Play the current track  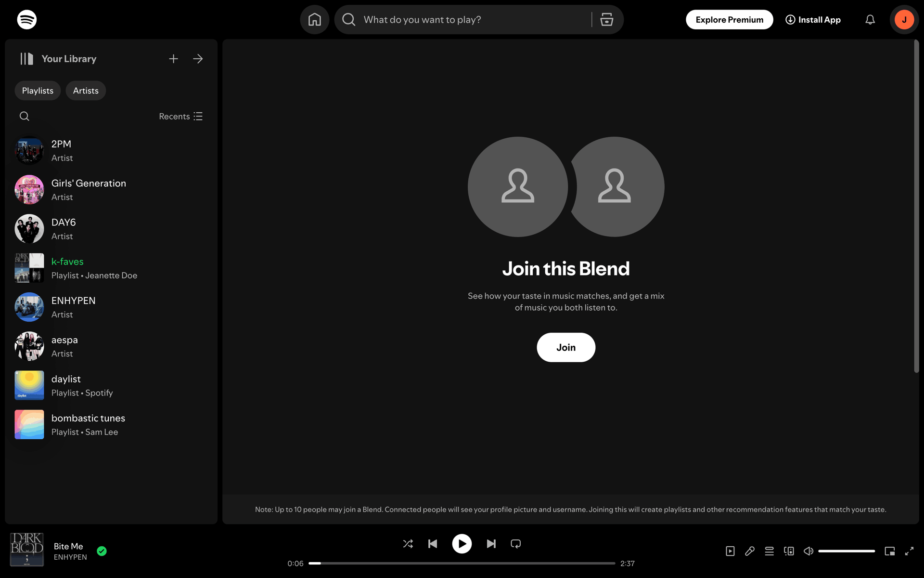[x=462, y=544]
